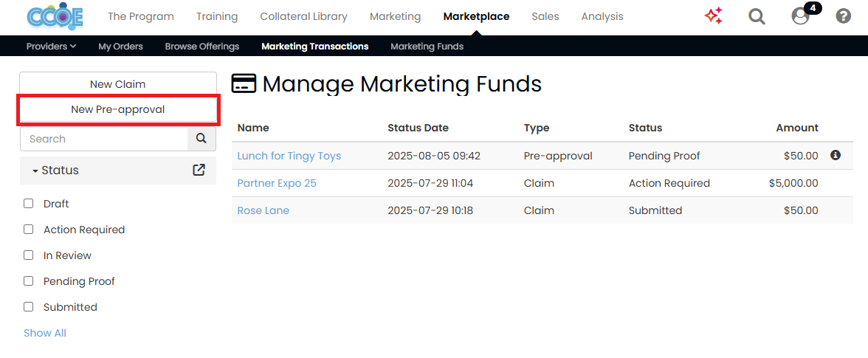868x358 pixels.
Task: Open the help question mark icon
Action: tap(843, 16)
